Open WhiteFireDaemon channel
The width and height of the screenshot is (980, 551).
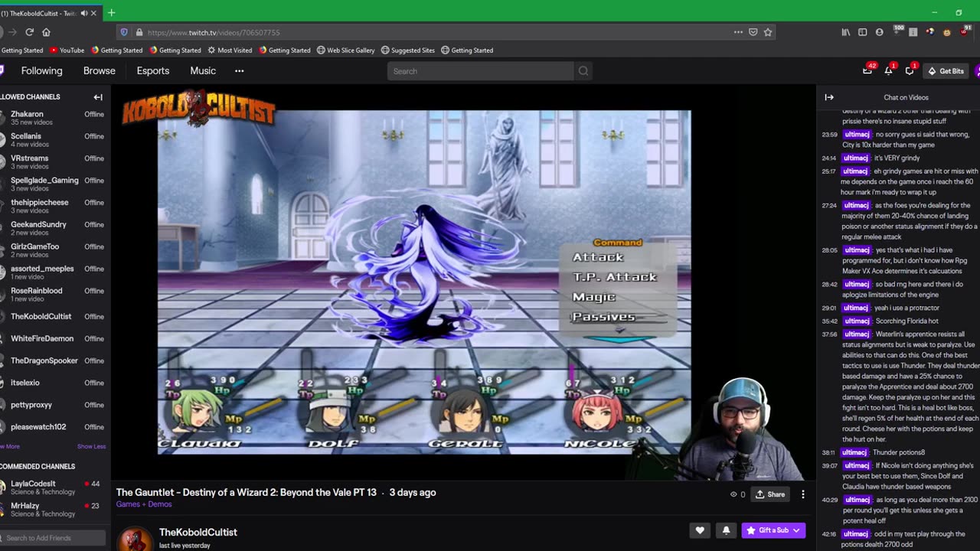pyautogui.click(x=53, y=338)
